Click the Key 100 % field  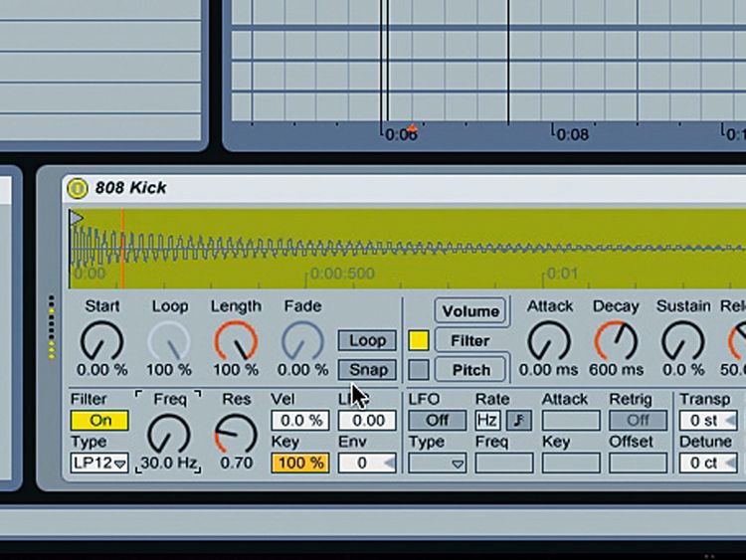coord(300,463)
